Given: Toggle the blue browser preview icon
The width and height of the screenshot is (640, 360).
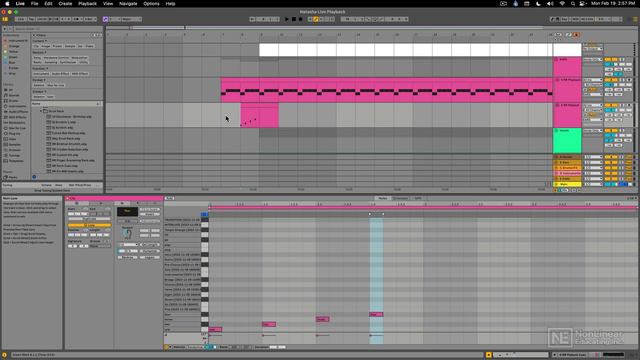Looking at the screenshot, I should [34, 177].
